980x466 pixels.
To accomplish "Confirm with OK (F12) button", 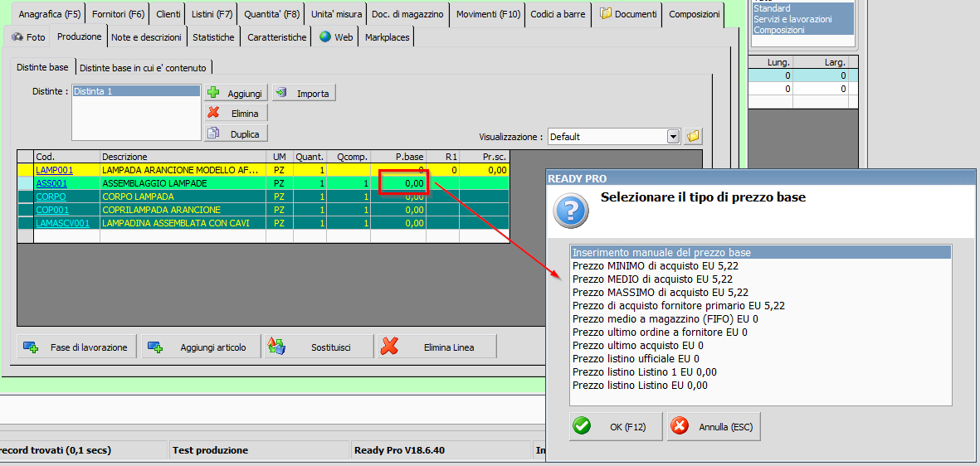I will [616, 427].
